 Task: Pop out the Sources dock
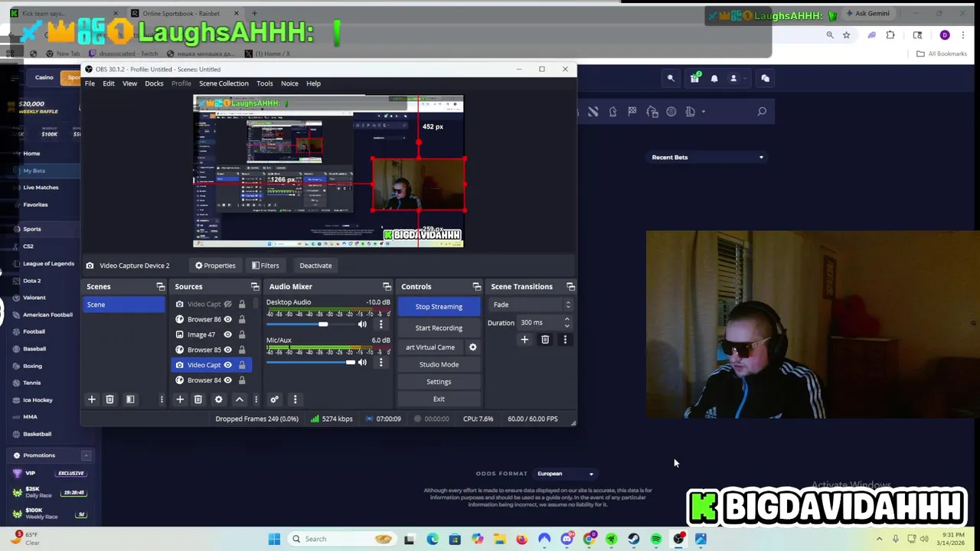coord(255,287)
